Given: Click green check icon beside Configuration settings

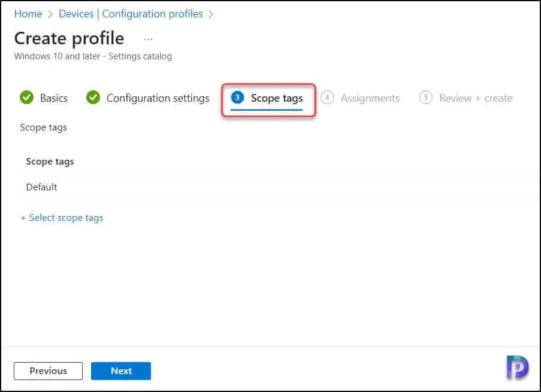Looking at the screenshot, I should click(93, 97).
